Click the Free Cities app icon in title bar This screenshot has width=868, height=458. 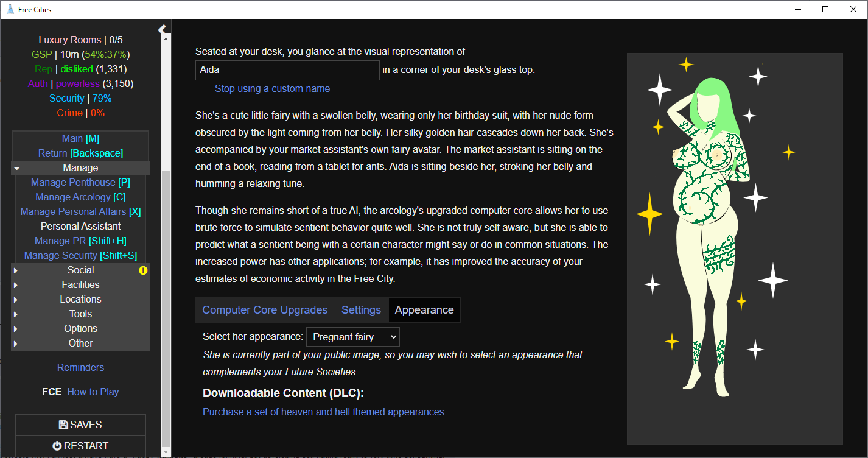point(10,10)
